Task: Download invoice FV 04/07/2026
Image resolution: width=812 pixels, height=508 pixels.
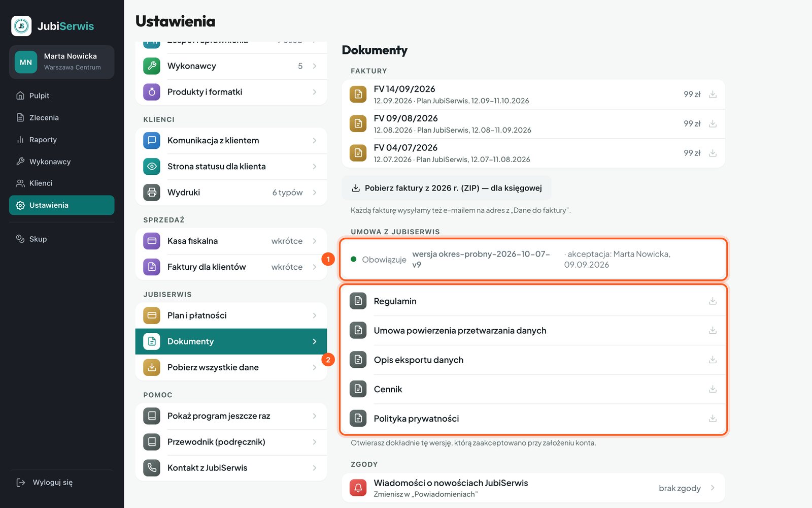Action: 713,153
